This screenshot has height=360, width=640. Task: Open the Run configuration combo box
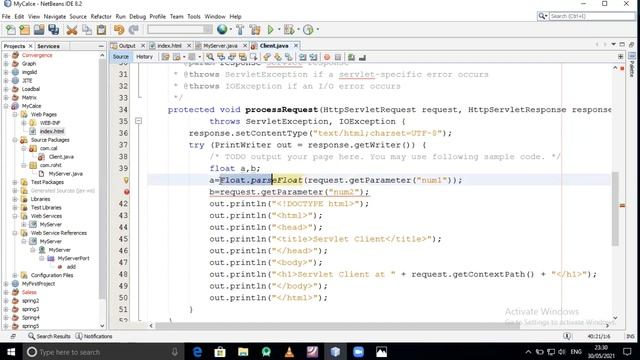click(x=180, y=29)
